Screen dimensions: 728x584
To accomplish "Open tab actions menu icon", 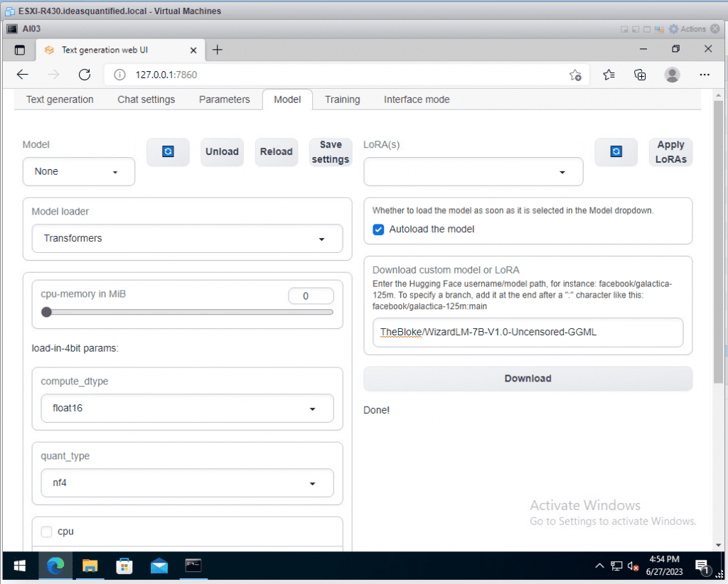I will pyautogui.click(x=19, y=50).
